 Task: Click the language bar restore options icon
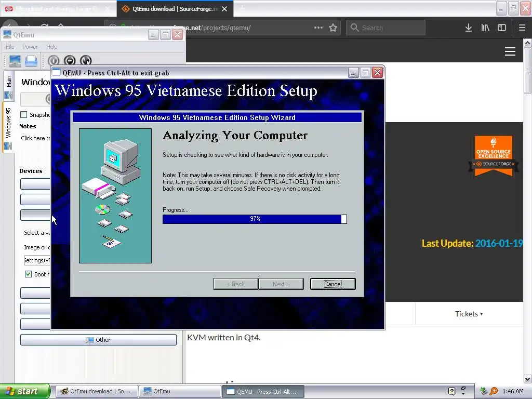[463, 388]
